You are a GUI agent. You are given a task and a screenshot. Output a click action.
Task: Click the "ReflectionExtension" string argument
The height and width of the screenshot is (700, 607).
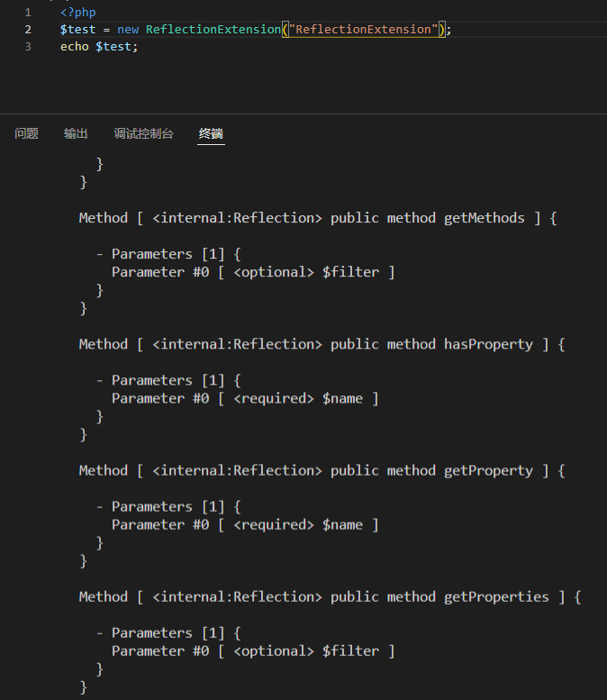tap(363, 30)
